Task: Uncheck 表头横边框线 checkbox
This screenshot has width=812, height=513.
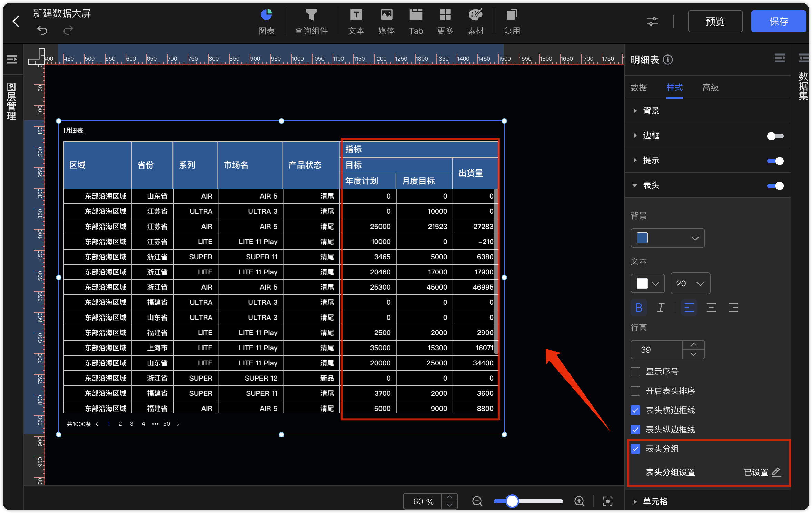Action: [635, 410]
